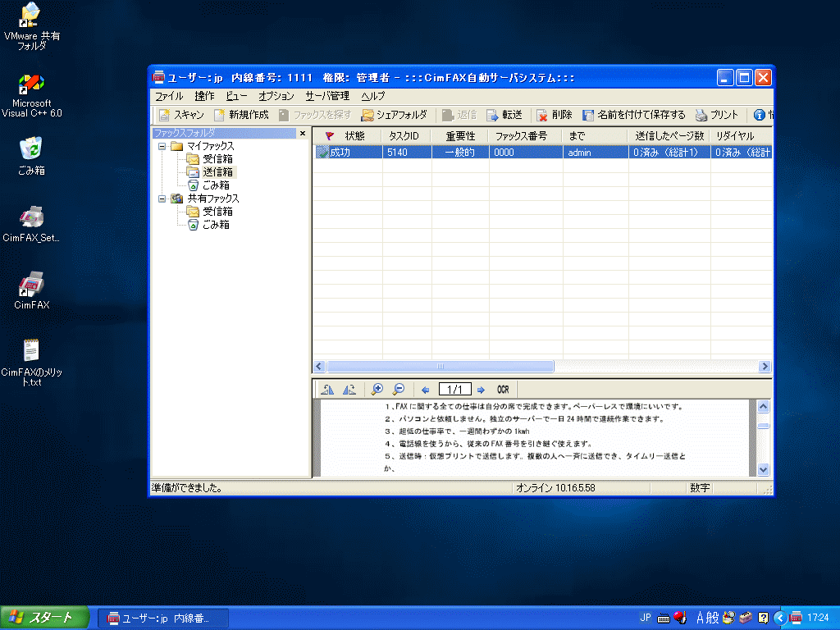
Task: Click the preview scrollbar up arrow
Action: click(764, 406)
